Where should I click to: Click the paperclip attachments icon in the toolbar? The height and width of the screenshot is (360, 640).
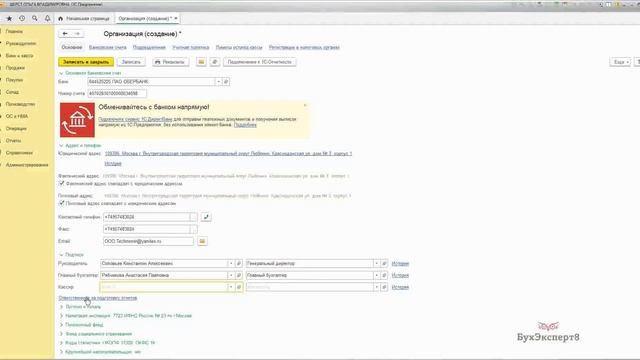click(x=215, y=62)
